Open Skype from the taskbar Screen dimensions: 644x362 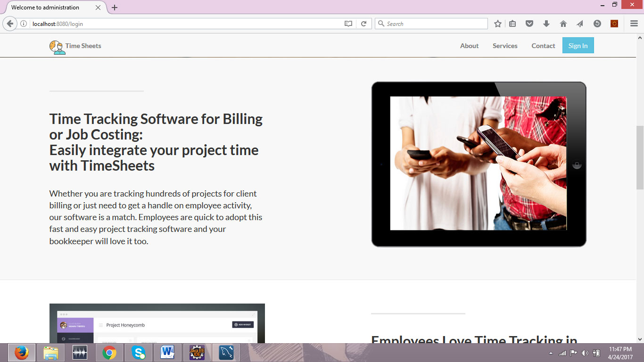click(x=139, y=353)
